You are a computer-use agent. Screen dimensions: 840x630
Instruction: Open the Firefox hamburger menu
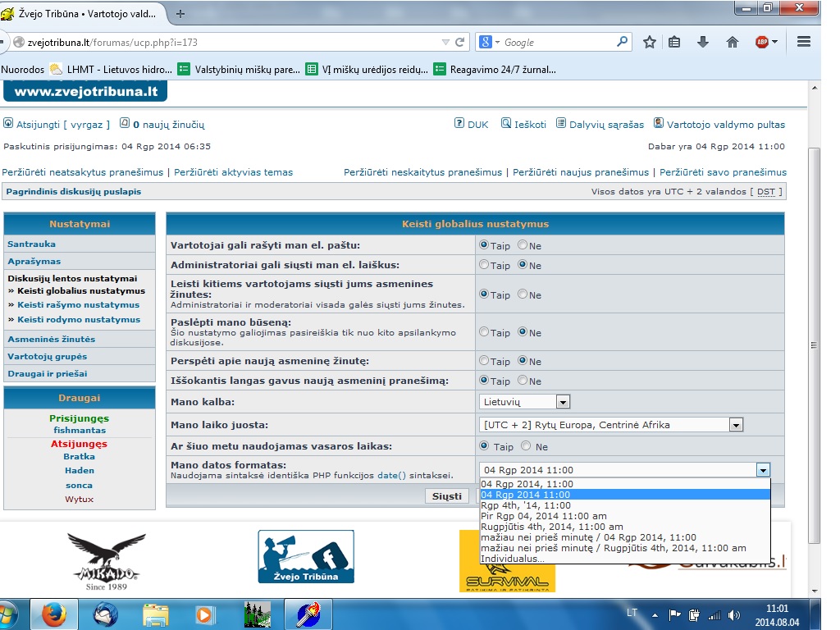(x=804, y=42)
